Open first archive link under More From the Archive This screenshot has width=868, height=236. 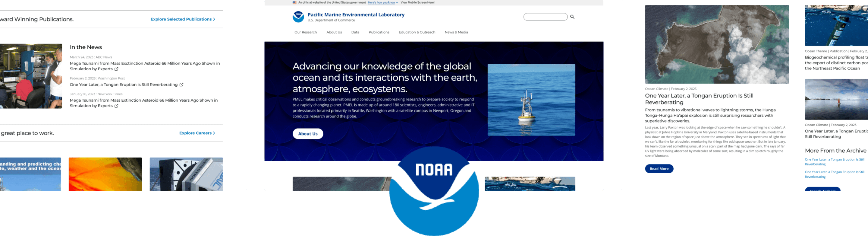(x=834, y=162)
